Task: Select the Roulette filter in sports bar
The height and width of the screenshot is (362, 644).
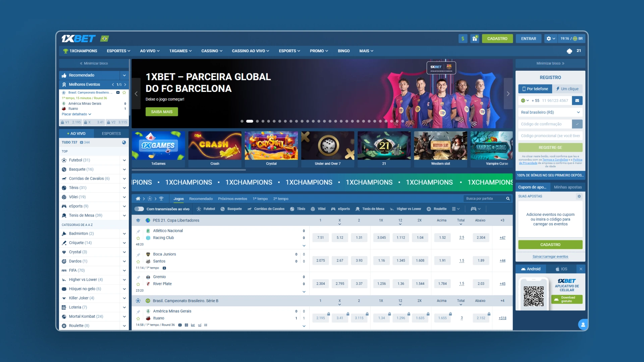Action: pyautogui.click(x=436, y=209)
